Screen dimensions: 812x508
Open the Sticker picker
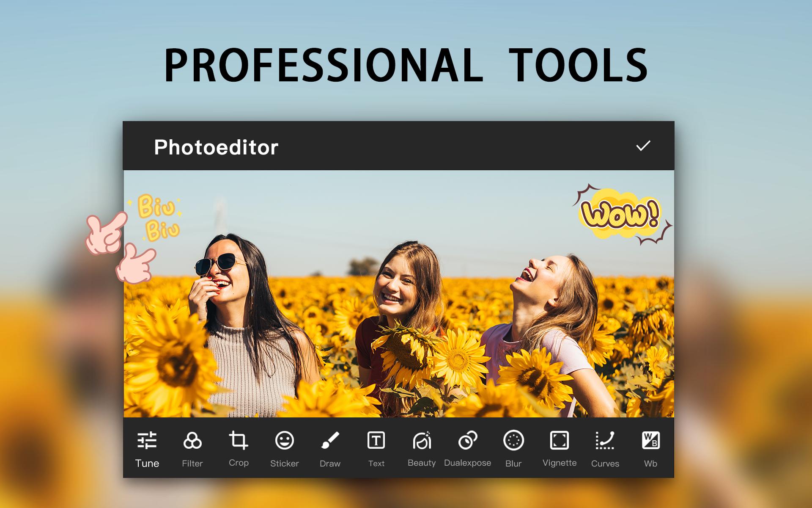click(285, 449)
